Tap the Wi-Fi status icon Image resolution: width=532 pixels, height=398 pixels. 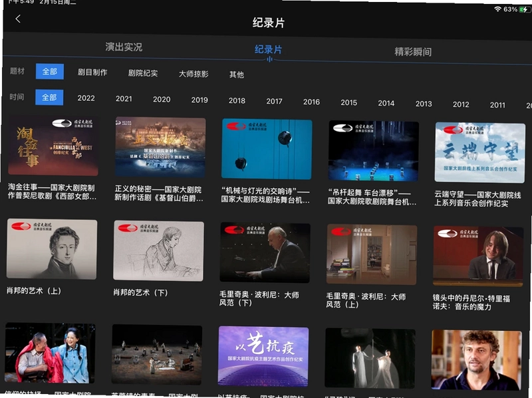tap(497, 9)
